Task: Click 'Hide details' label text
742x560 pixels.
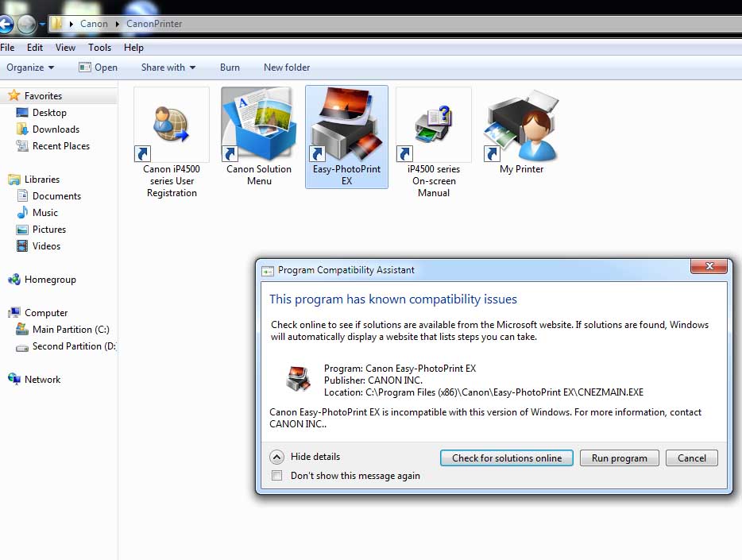Action: click(x=315, y=457)
